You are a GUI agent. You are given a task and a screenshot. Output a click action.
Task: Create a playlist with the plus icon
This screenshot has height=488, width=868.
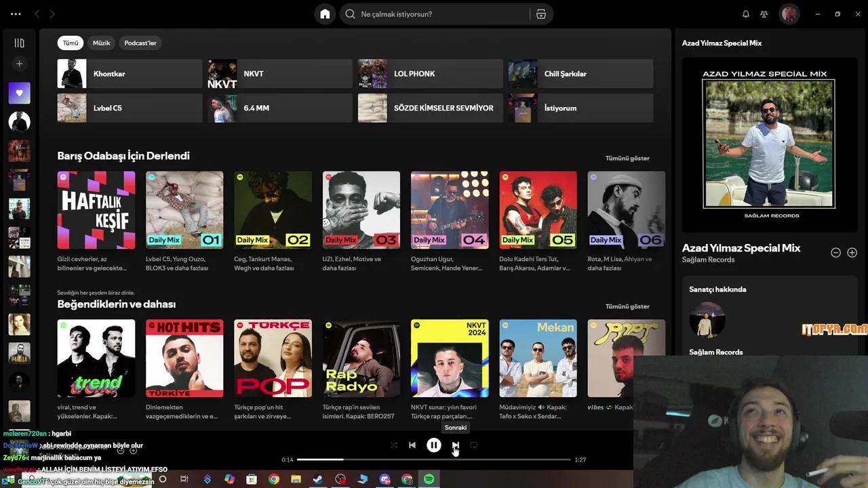coord(19,64)
